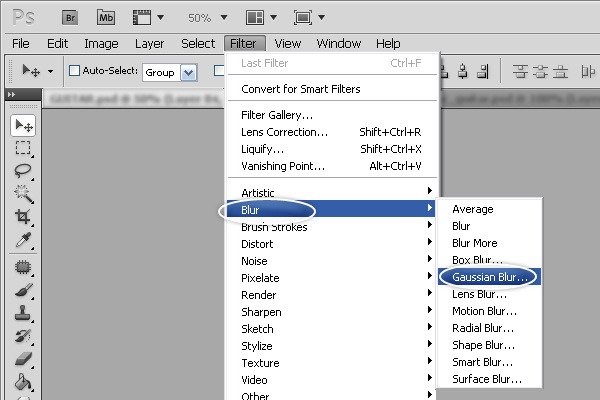Choose Surface Blur option
Screen dimensions: 600x400
point(489,379)
